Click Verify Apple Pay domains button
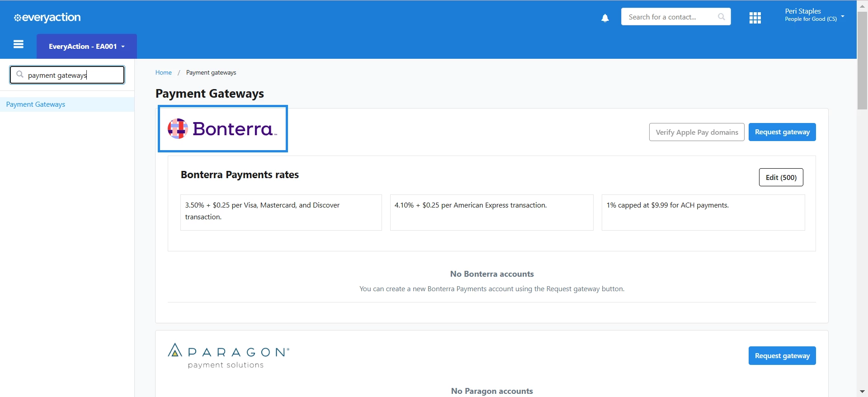868x397 pixels. (697, 132)
